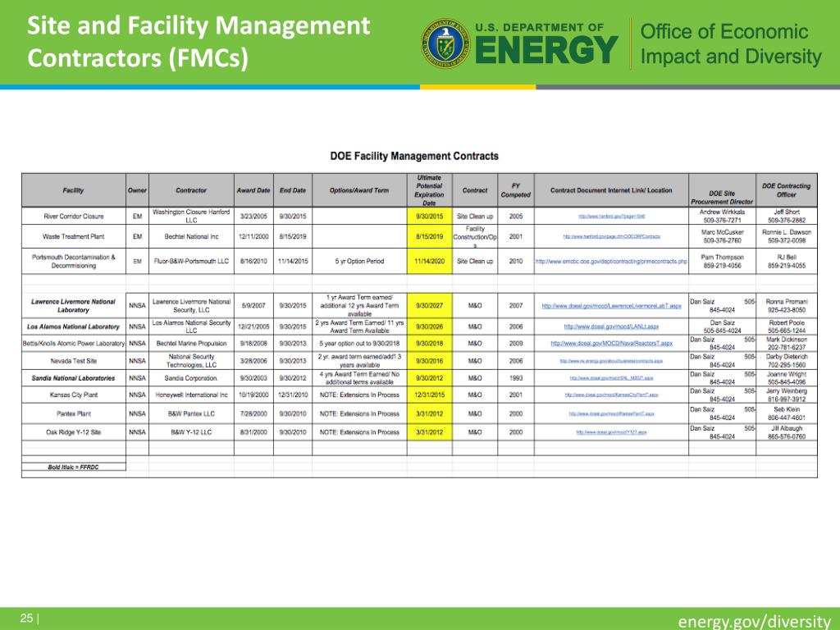Click the slide title 'Site and Facility Management Contractors (FMCs)'
Screen dimensions: 840x630
click(x=199, y=42)
